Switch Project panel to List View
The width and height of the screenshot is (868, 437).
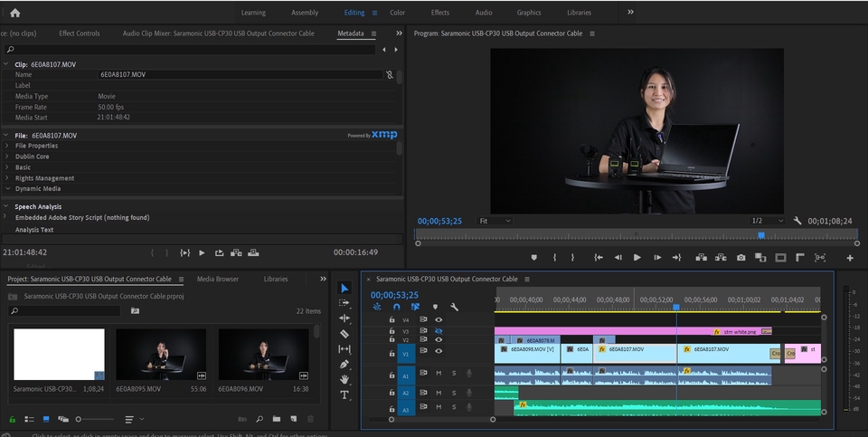[29, 419]
